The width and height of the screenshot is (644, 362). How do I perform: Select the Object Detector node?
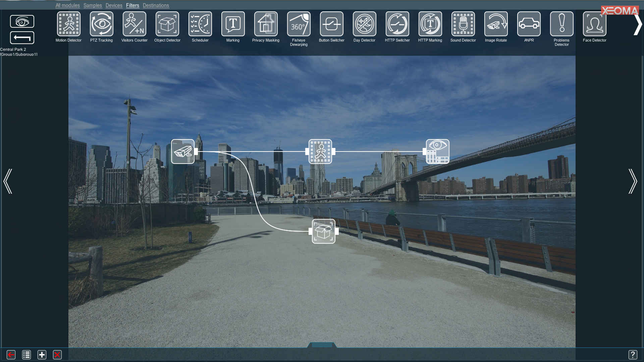(323, 231)
